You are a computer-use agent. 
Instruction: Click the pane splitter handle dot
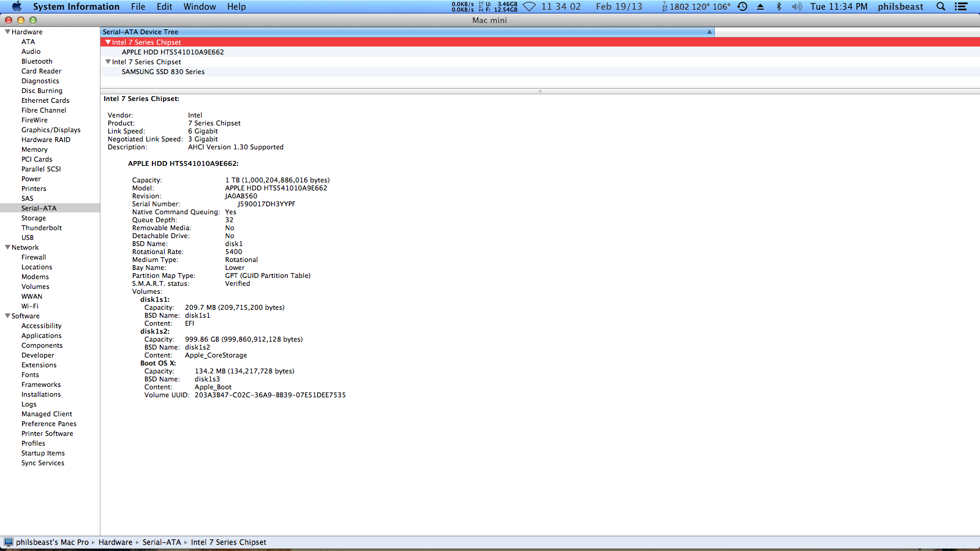coord(540,91)
